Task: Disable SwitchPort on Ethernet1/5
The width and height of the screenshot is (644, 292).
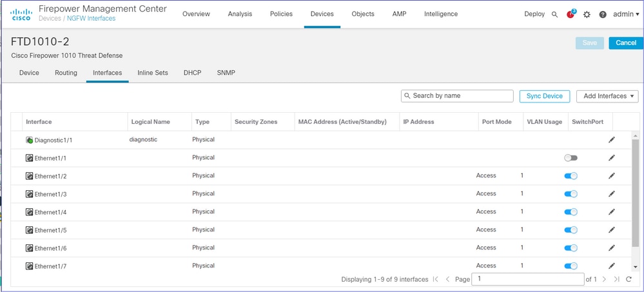Action: 571,230
